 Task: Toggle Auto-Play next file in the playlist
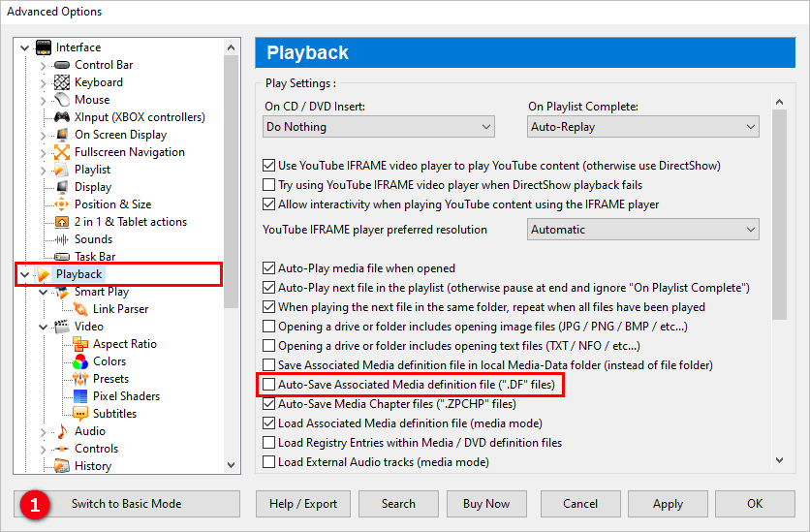coord(268,288)
